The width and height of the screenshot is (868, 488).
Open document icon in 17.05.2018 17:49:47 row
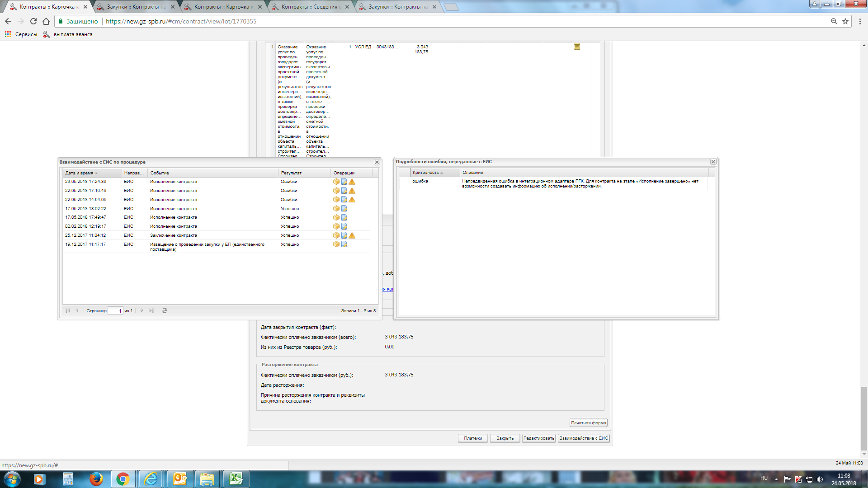coord(344,217)
